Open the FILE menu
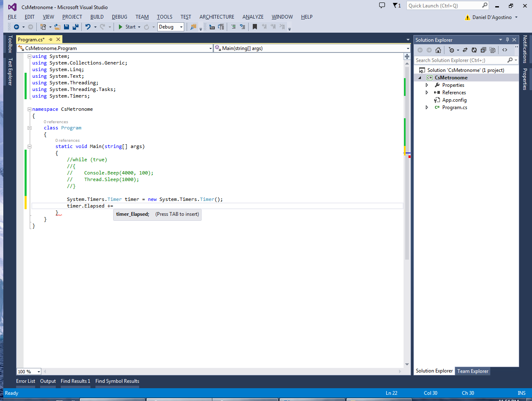This screenshot has width=532, height=401. [12, 17]
